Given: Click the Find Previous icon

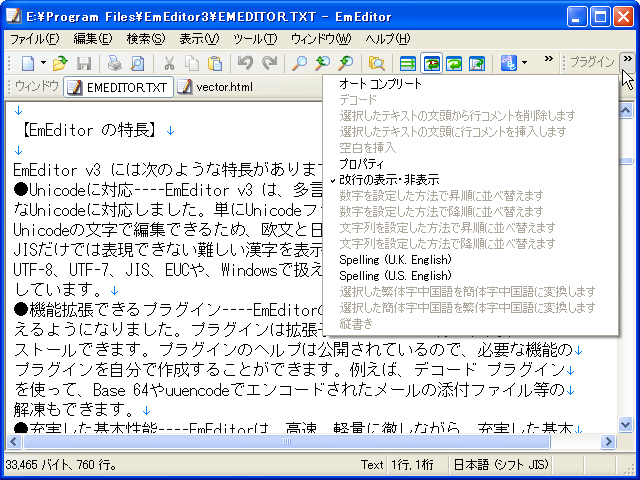Looking at the screenshot, I should (323, 63).
